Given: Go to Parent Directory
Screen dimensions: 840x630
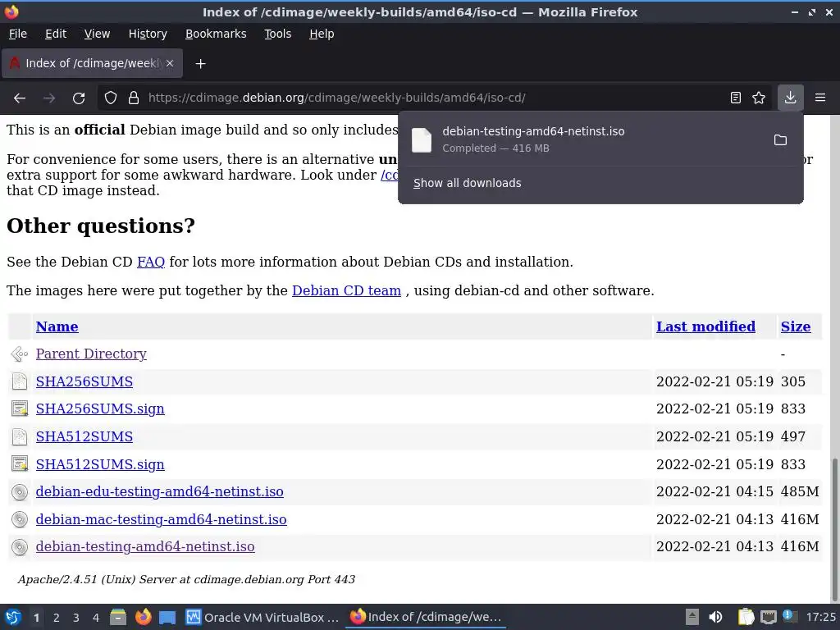Looking at the screenshot, I should point(91,354).
